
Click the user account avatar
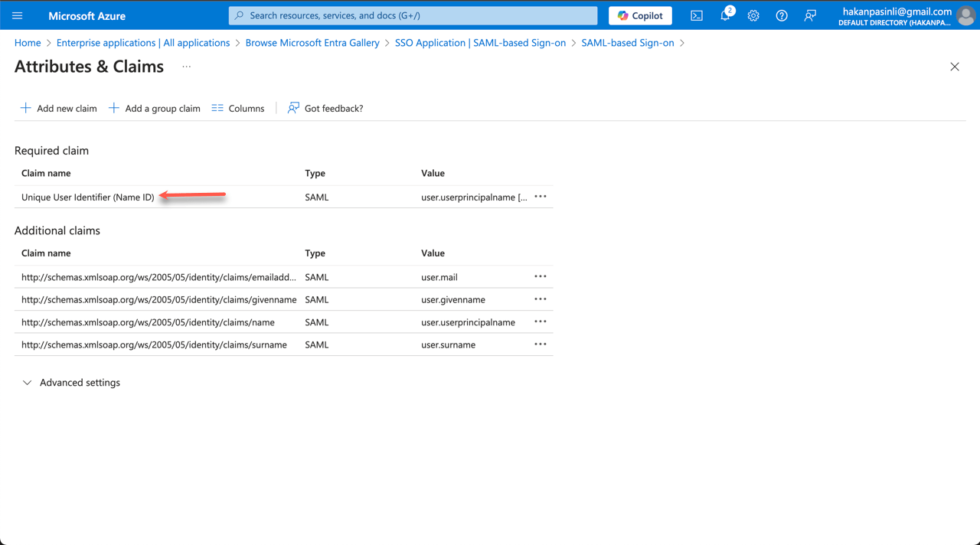click(965, 15)
